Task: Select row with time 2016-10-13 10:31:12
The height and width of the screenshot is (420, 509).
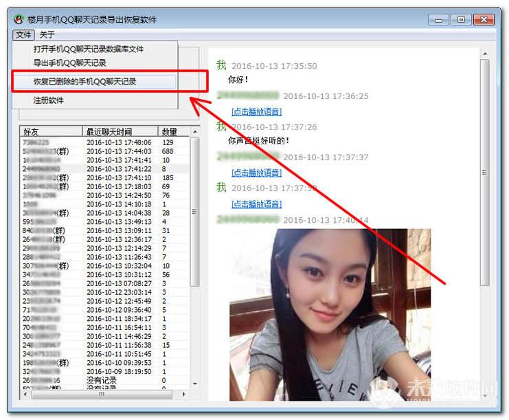Action: 104,274
